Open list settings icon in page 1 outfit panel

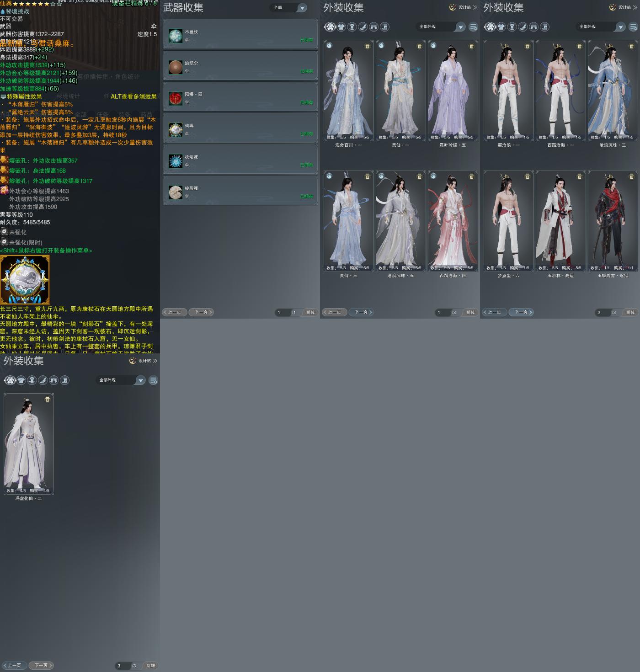coord(474,27)
